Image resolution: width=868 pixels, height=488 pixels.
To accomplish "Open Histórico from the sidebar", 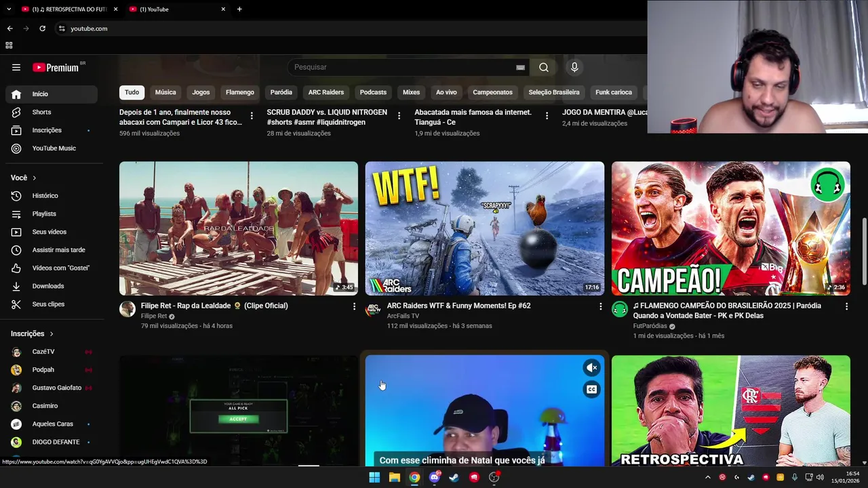I will 52,196.
